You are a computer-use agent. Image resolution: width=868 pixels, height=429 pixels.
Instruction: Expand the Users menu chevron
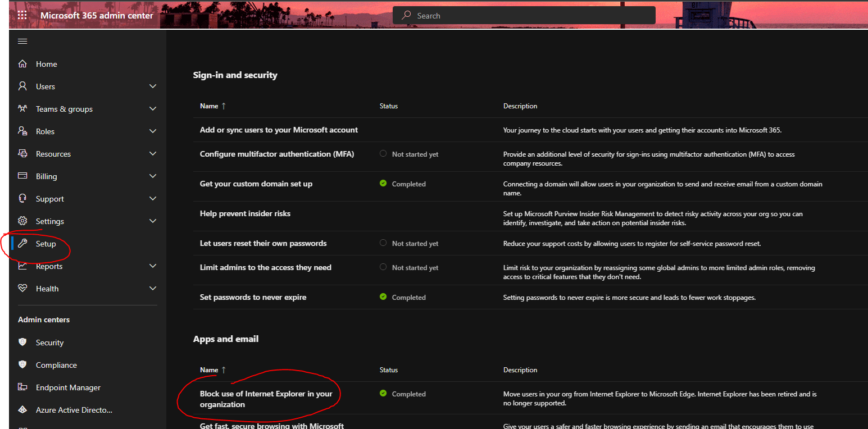click(x=153, y=86)
